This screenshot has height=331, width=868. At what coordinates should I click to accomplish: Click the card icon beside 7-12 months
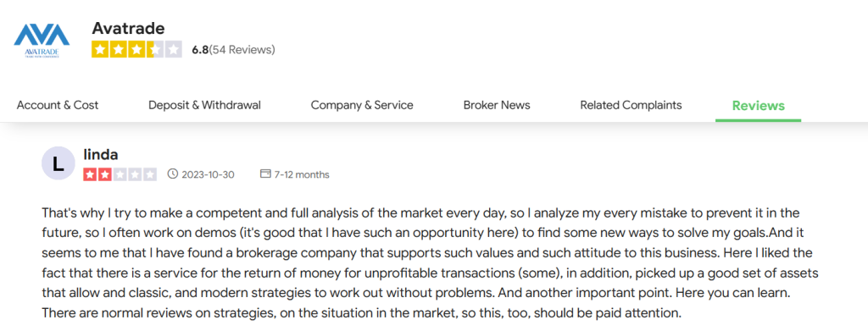point(265,174)
